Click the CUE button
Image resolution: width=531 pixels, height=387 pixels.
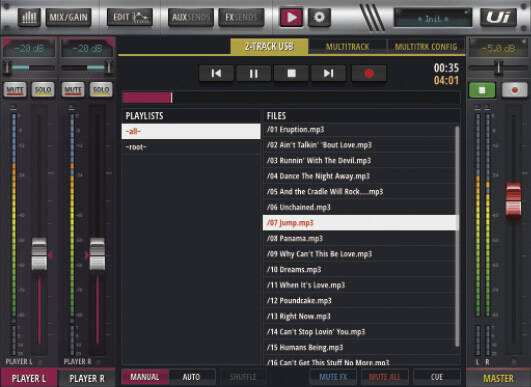coord(437,377)
